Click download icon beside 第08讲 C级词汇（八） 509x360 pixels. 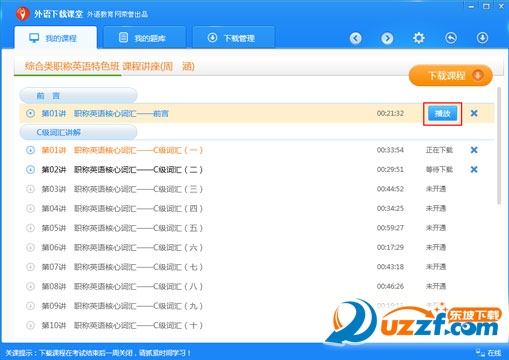(x=30, y=286)
